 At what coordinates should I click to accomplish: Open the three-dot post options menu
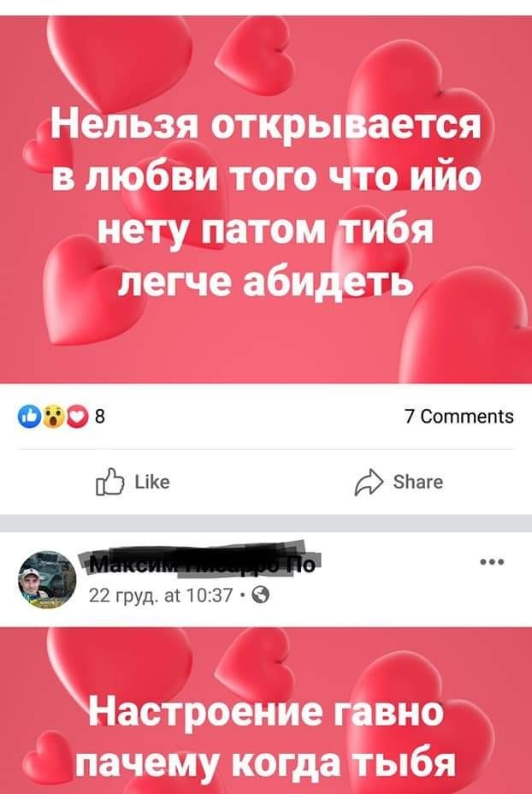[x=492, y=561]
